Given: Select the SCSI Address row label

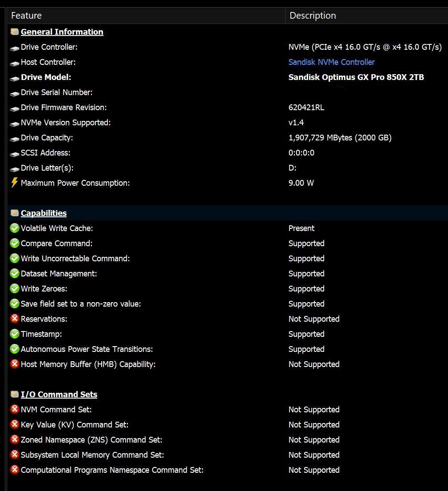Looking at the screenshot, I should (x=46, y=152).
